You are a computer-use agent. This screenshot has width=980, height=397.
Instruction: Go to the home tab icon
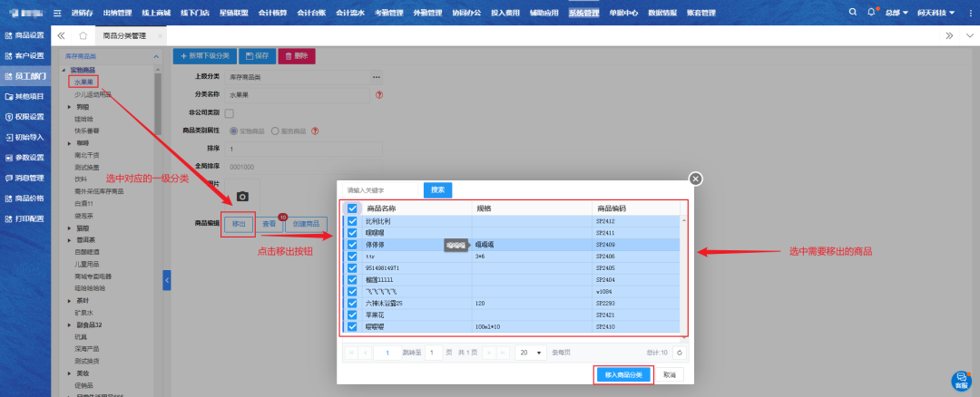83,35
